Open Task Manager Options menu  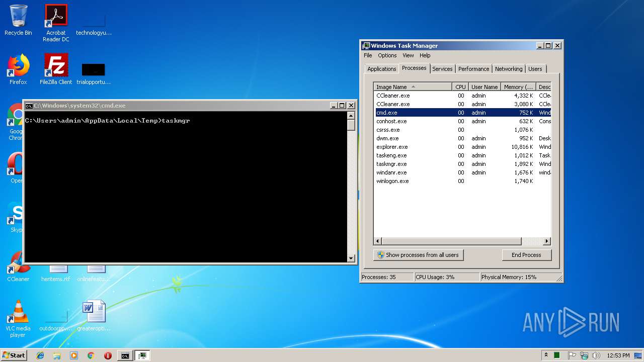(x=387, y=55)
